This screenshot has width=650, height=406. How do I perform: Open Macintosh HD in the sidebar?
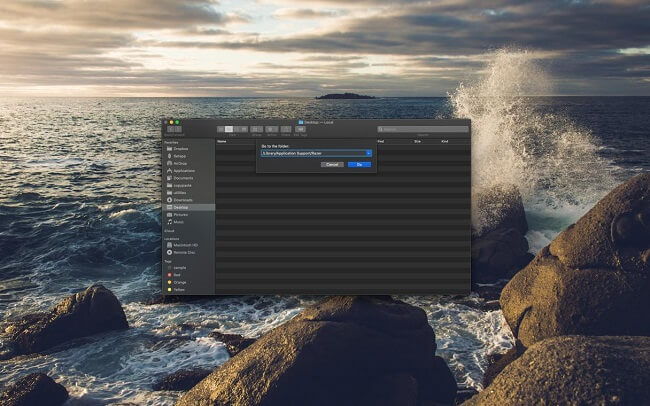(185, 245)
